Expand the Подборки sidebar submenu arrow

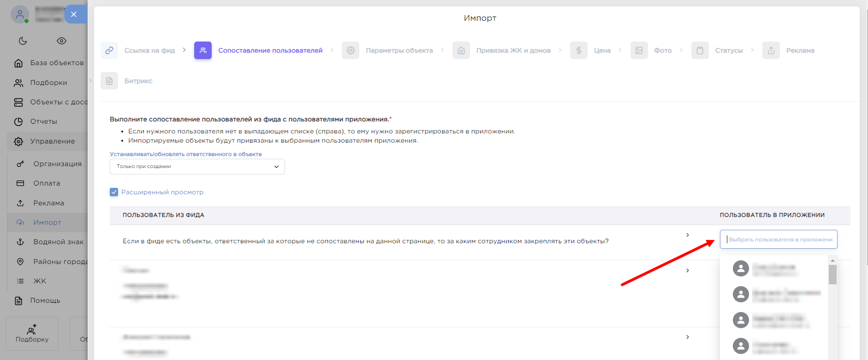90,80
